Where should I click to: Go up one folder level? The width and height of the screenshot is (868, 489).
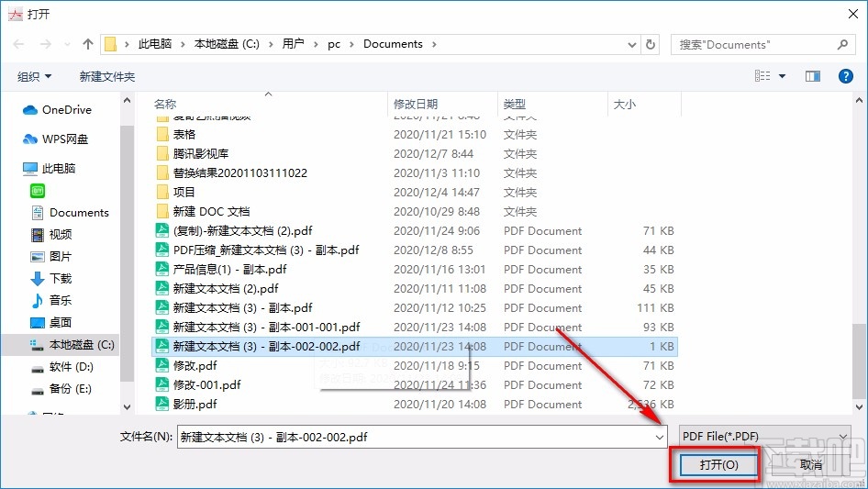click(x=87, y=44)
